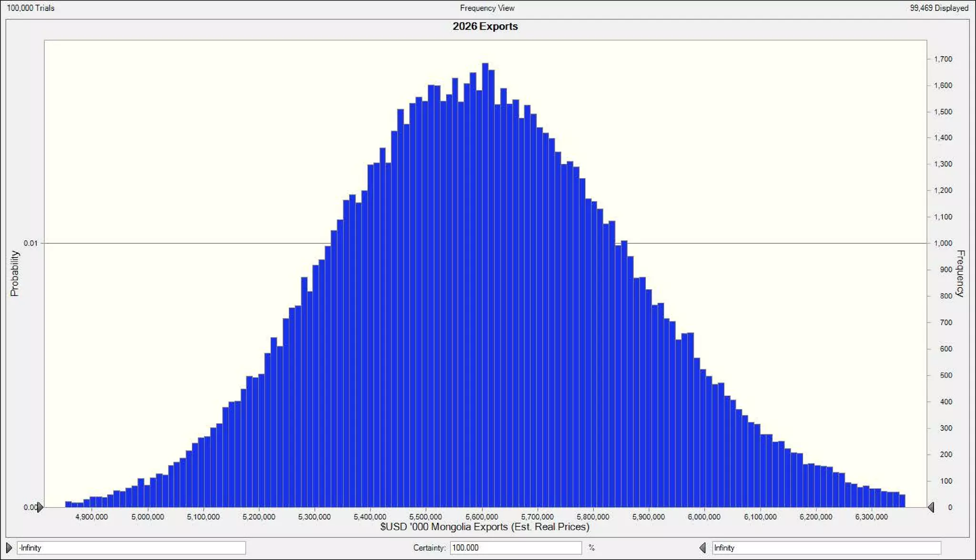Click the 100,000 Trials counter
The image size is (976, 560).
[x=30, y=8]
